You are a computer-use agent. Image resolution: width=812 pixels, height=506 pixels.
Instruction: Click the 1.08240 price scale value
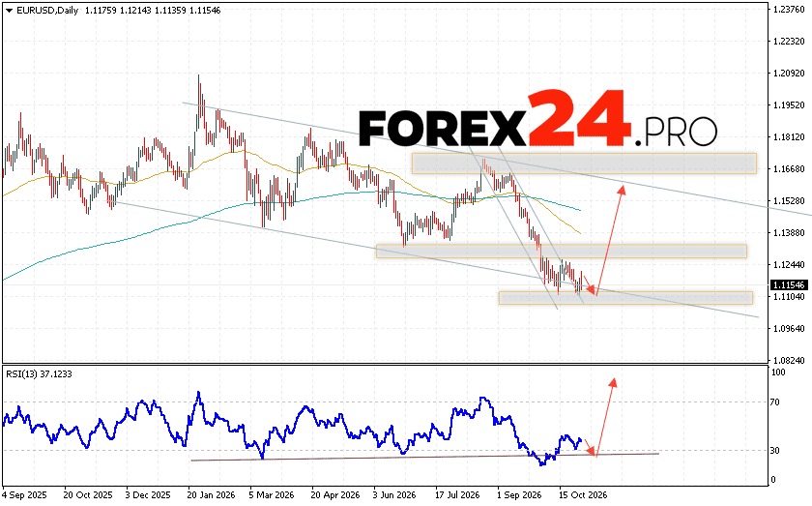(x=789, y=360)
